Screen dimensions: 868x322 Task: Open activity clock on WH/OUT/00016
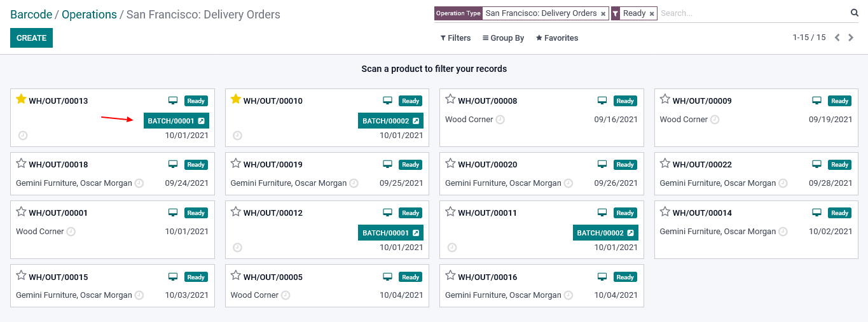coord(568,295)
